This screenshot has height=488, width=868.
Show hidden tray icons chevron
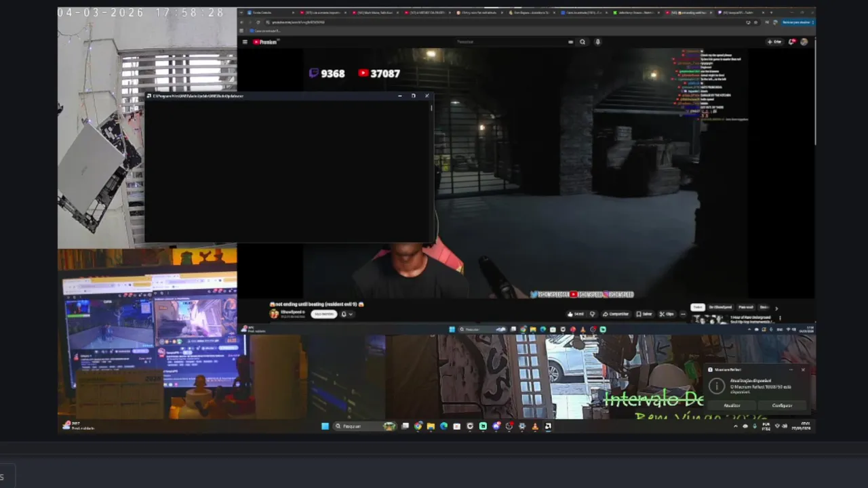click(x=735, y=426)
